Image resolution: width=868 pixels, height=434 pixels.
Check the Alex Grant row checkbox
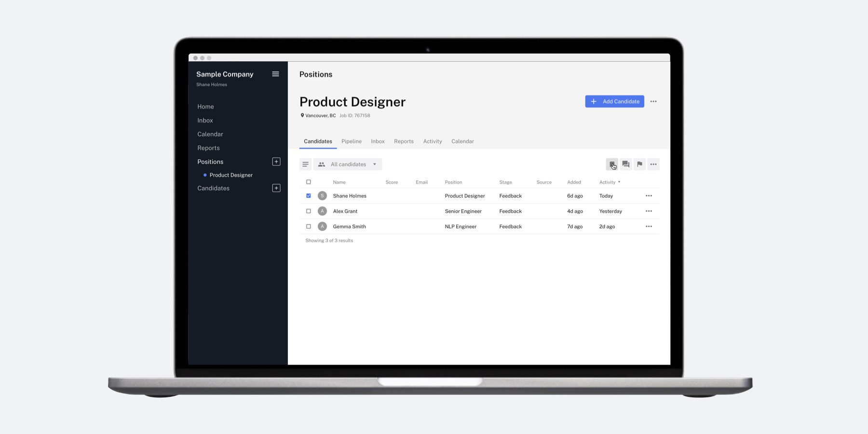tap(308, 211)
